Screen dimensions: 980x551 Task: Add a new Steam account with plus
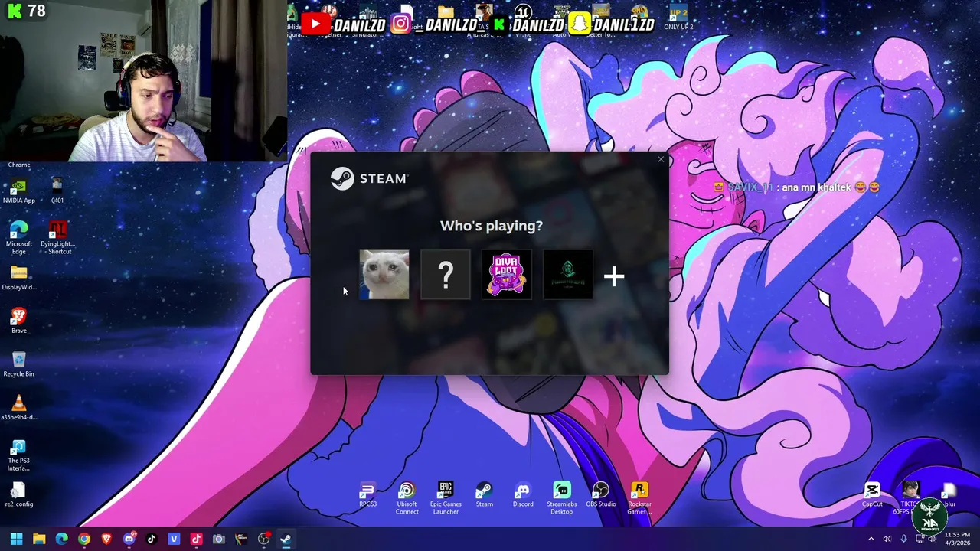pyautogui.click(x=614, y=276)
